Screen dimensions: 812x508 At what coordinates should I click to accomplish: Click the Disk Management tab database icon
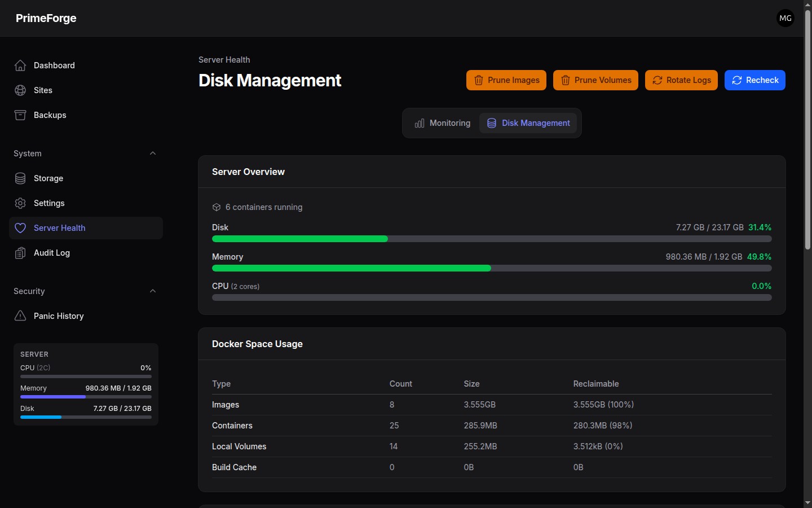[492, 123]
